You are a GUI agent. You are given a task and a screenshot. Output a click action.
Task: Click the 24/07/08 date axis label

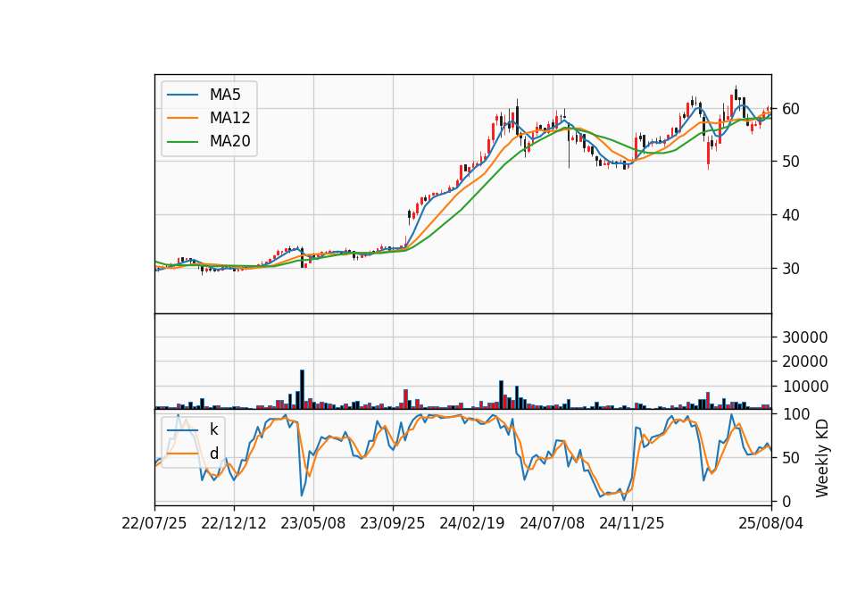[x=552, y=523]
